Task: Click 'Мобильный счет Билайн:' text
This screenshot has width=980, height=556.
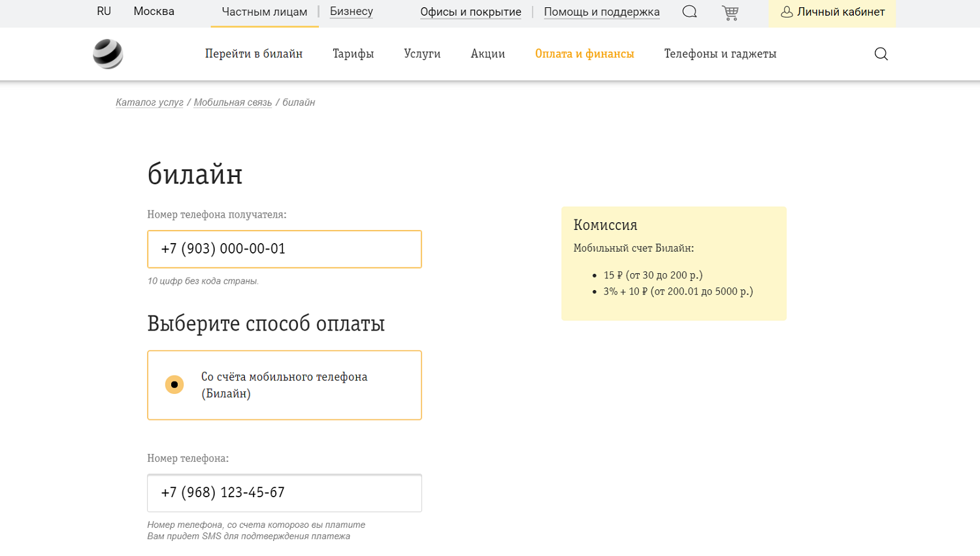Action: [633, 248]
